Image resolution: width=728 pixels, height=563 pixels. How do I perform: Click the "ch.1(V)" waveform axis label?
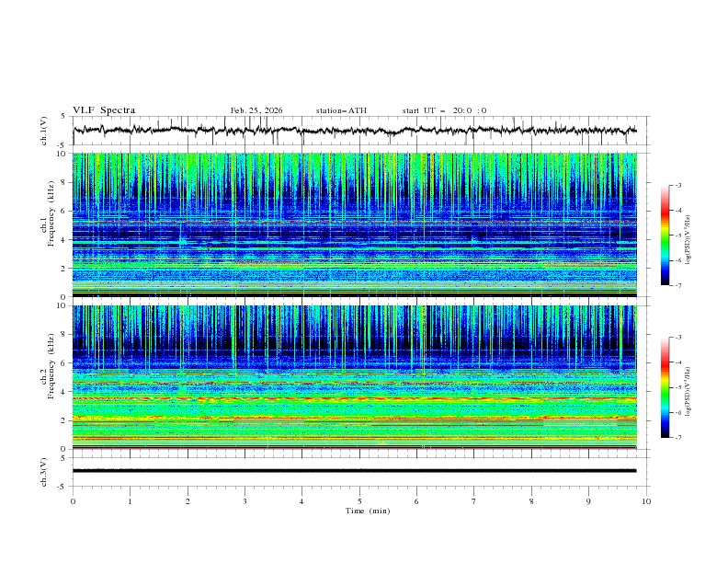point(44,131)
